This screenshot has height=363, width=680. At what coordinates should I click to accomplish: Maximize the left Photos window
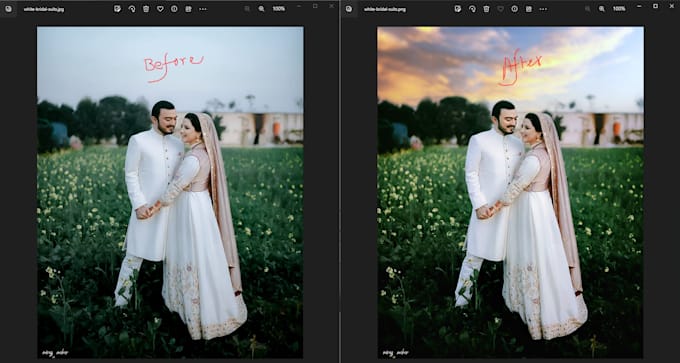click(315, 6)
